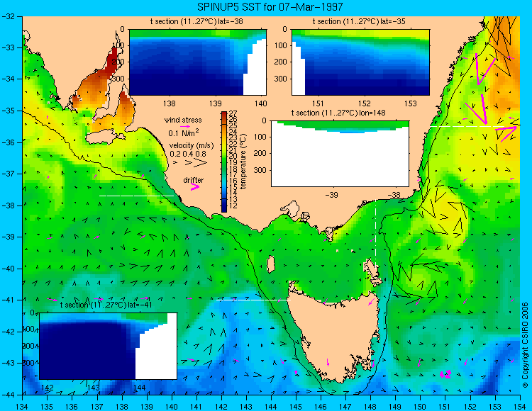Click '-32' on the main latitude axis
Viewport: 532px width, 411px height.
tap(9, 16)
